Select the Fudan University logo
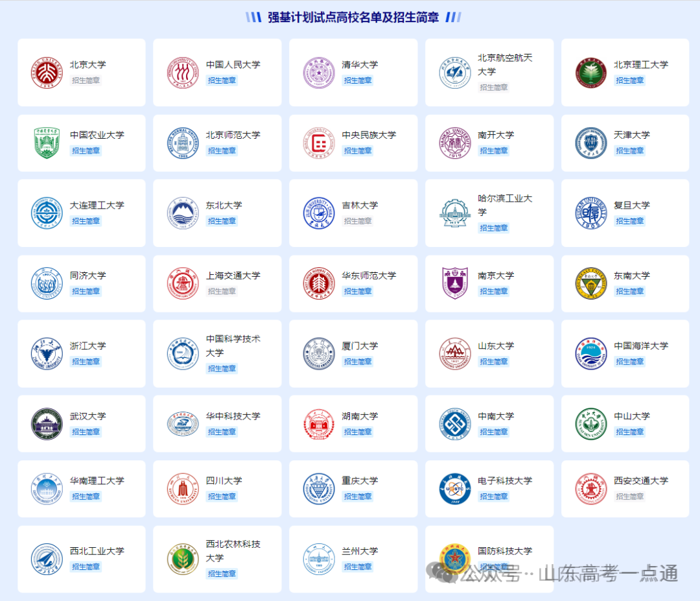The width and height of the screenshot is (700, 601). pyautogui.click(x=590, y=213)
